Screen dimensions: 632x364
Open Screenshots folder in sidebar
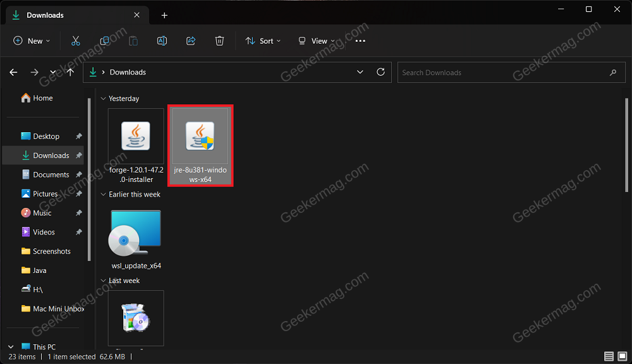46,251
